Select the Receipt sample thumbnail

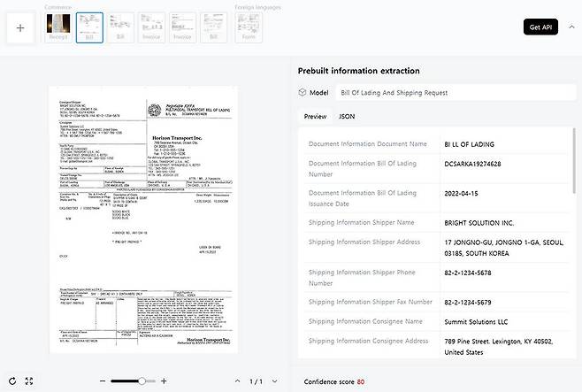click(58, 27)
